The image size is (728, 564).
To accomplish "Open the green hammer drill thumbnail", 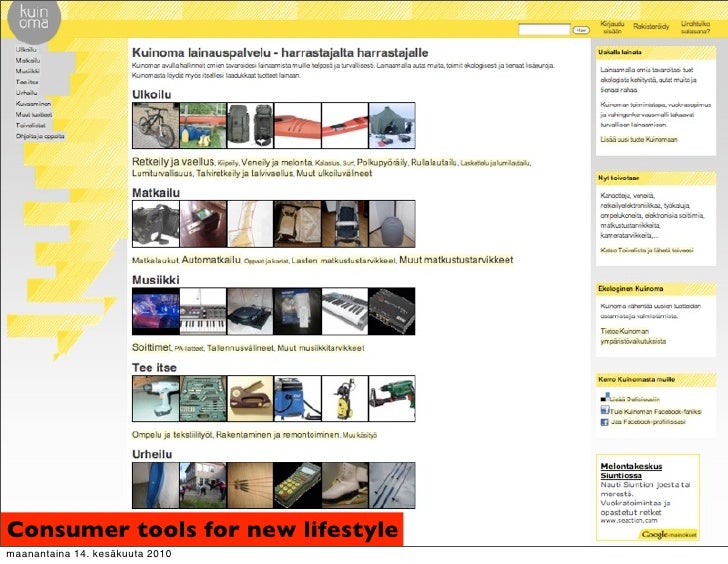I will 392,399.
